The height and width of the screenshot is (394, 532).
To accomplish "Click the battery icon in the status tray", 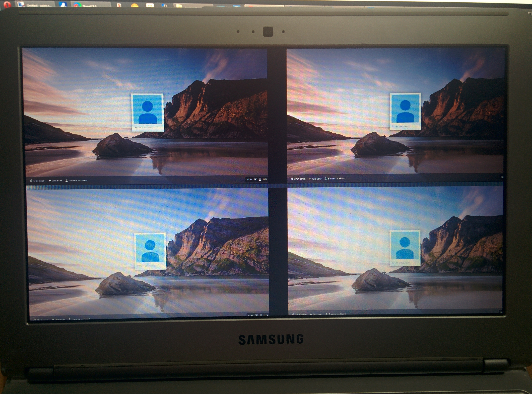I will click(260, 179).
